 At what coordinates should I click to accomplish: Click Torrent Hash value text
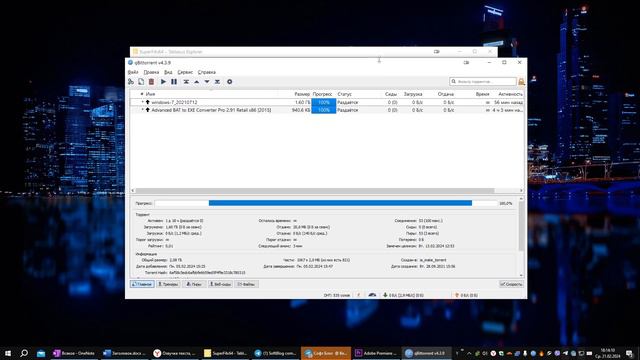[x=207, y=273]
